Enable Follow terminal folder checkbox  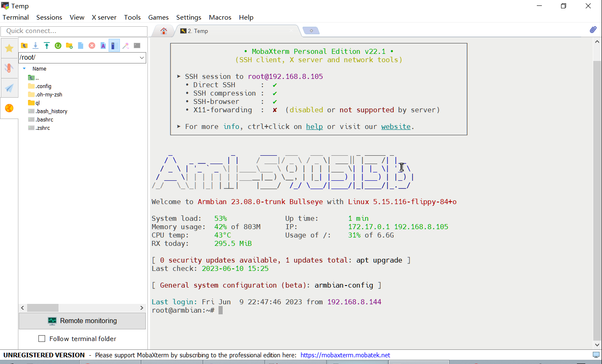pyautogui.click(x=42, y=339)
